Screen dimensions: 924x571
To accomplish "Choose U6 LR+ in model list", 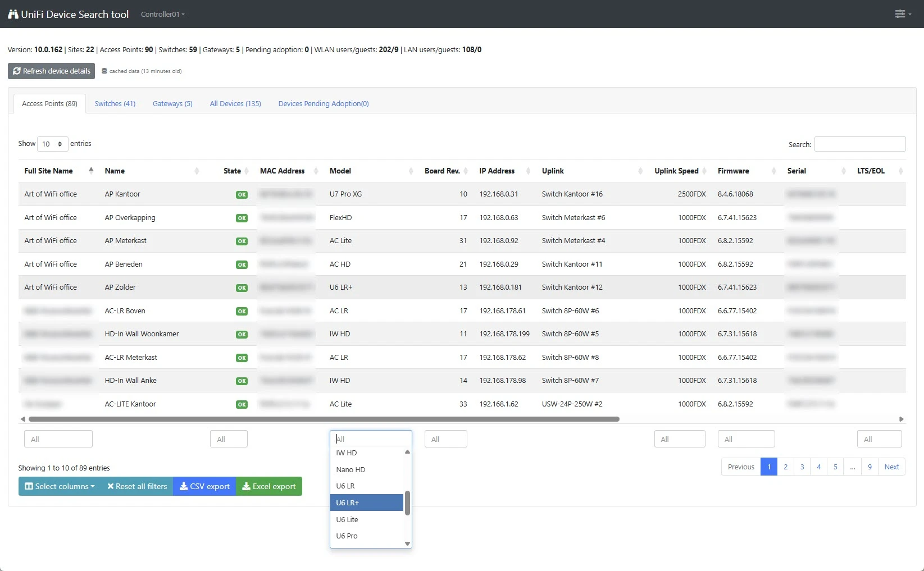I will [x=367, y=503].
